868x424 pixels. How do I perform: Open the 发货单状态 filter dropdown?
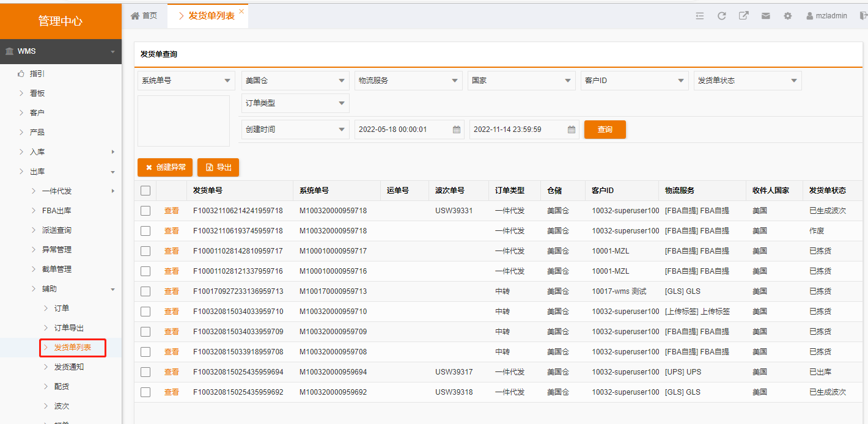point(748,81)
